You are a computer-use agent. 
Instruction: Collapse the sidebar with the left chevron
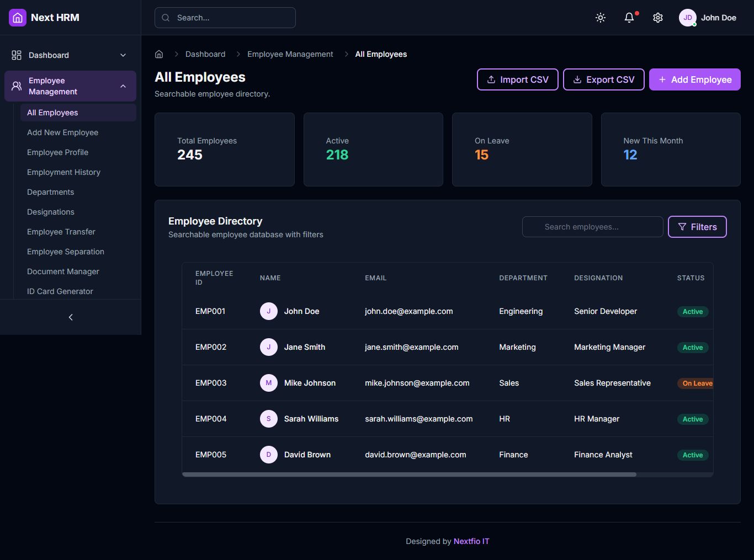[x=71, y=317]
